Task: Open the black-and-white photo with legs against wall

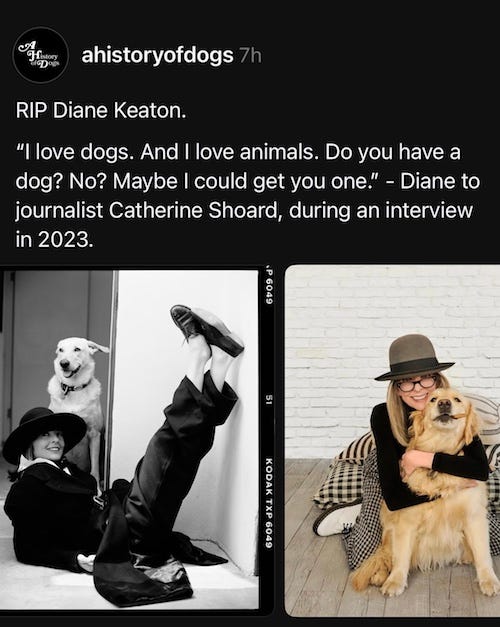Action: [129, 439]
